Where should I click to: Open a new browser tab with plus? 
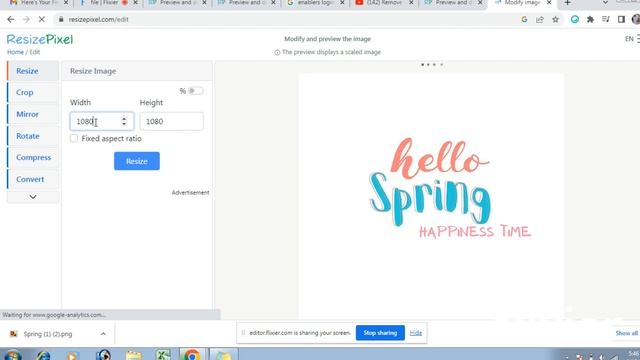[567, 3]
